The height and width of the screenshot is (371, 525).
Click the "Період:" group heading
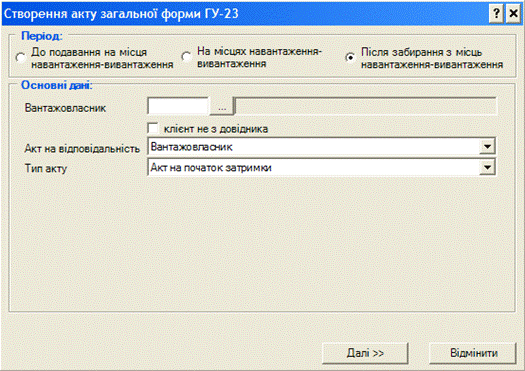click(42, 36)
